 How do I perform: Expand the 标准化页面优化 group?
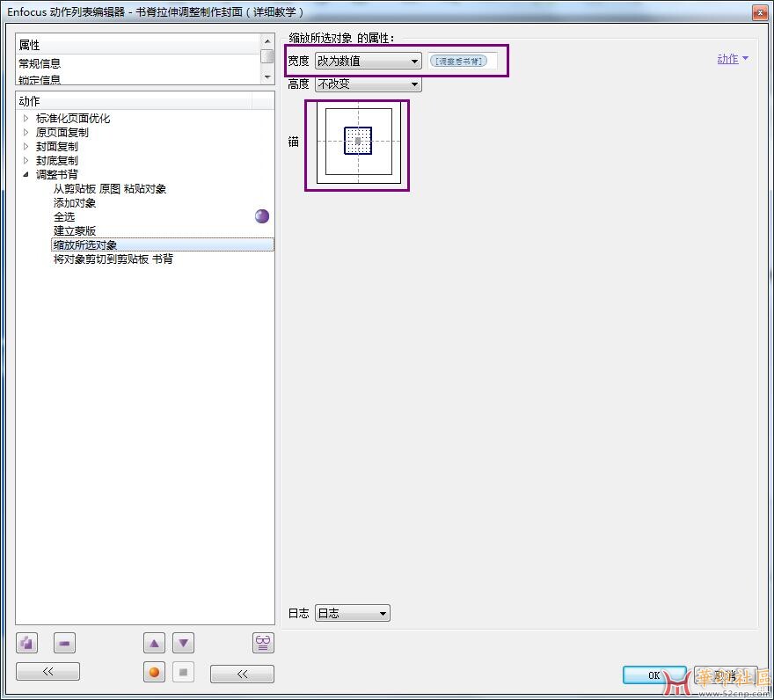pos(26,119)
